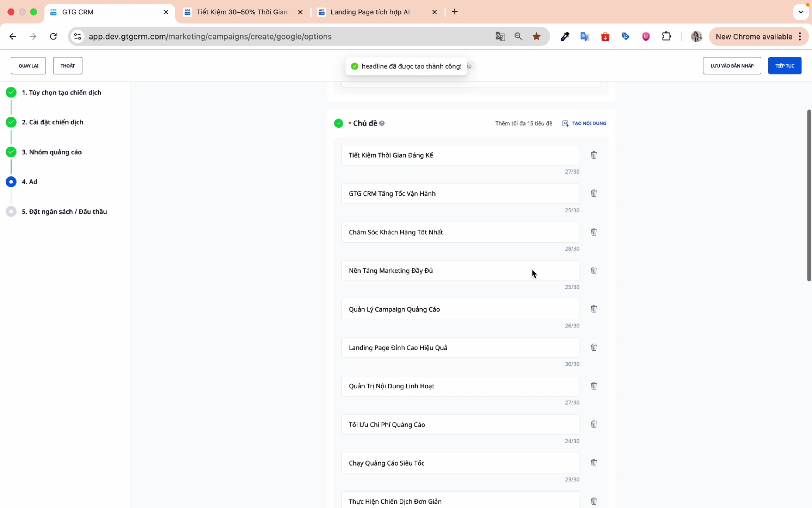
Task: Click the TIẾP TỤC button
Action: tap(785, 66)
